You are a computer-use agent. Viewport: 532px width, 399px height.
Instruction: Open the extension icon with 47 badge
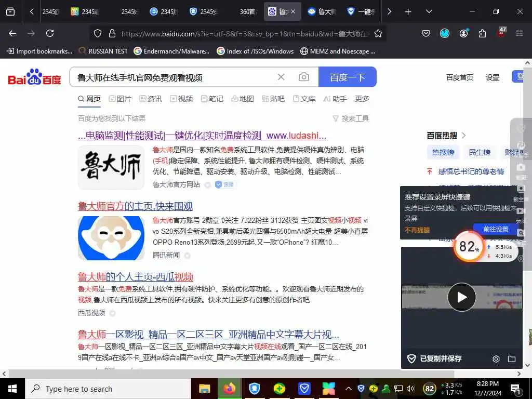point(501,33)
